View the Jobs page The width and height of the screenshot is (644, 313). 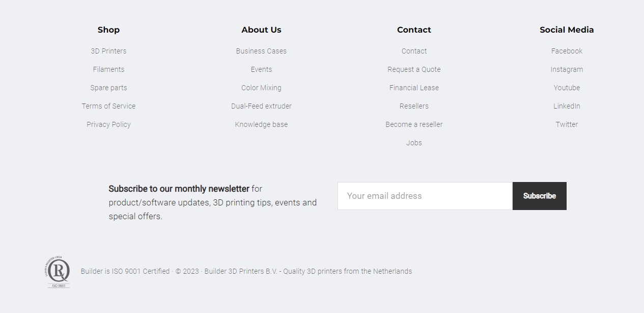[x=414, y=143]
